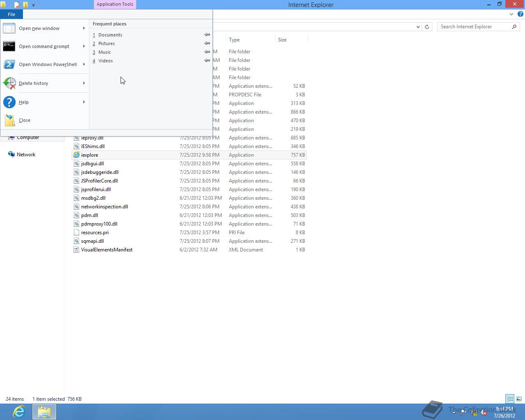Image resolution: width=525 pixels, height=420 pixels.
Task: Expand Open command prompt submenu arrow
Action: pos(84,46)
